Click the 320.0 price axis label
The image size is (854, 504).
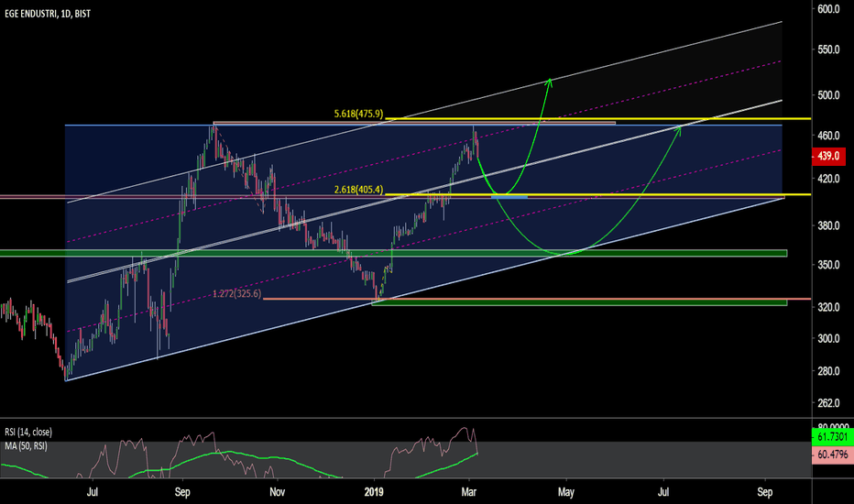[x=828, y=307]
